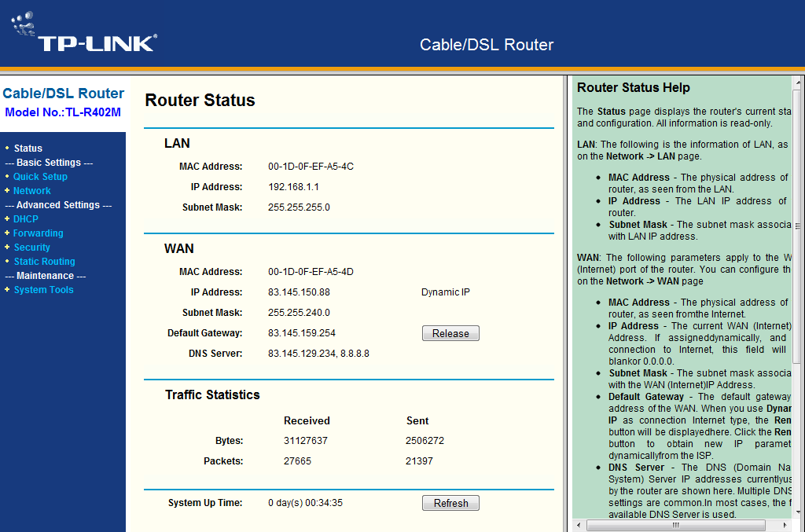Click the DNS Server label in WAN
The width and height of the screenshot is (805, 532).
pyautogui.click(x=215, y=354)
